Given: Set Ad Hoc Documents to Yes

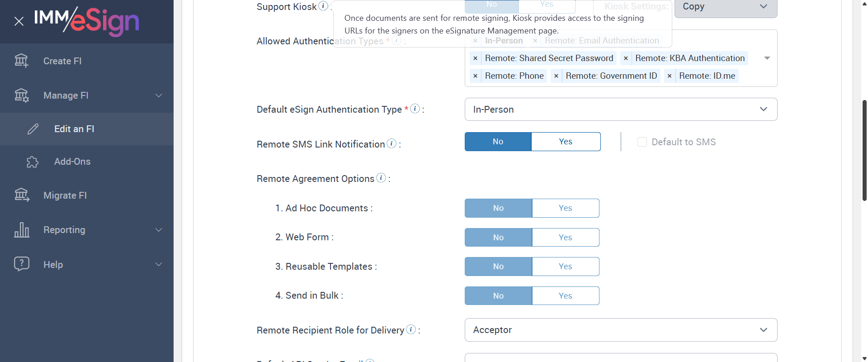Looking at the screenshot, I should 566,208.
